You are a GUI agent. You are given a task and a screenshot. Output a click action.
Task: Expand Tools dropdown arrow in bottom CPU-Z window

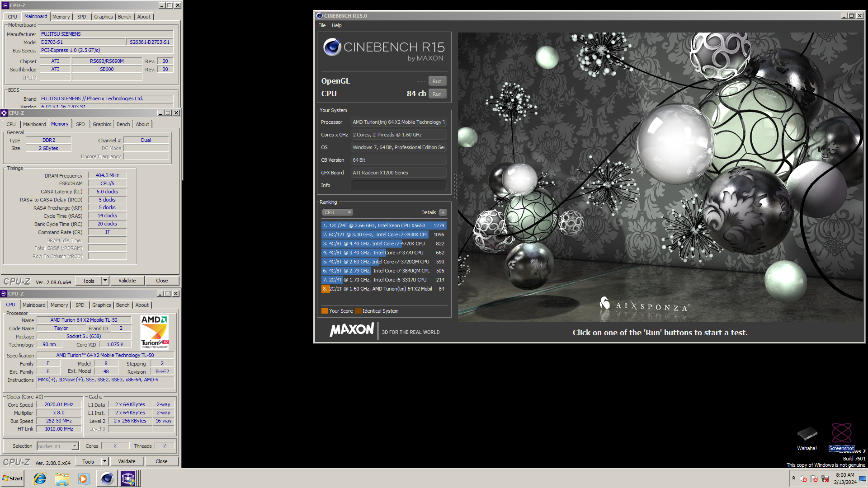[105, 462]
